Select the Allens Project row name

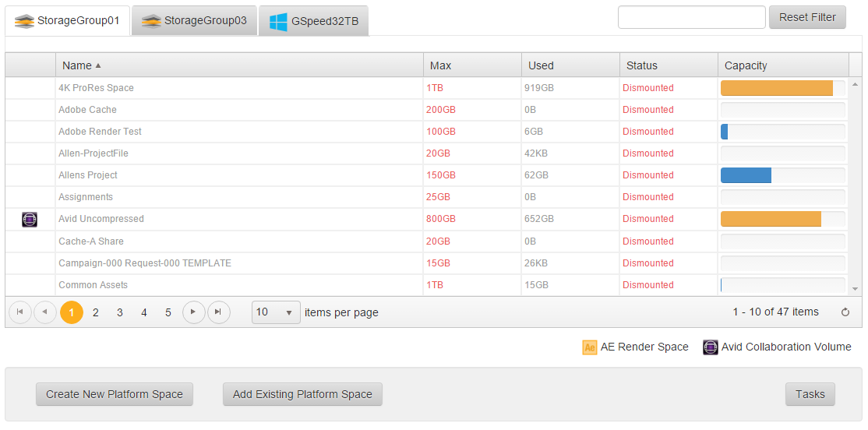pyautogui.click(x=88, y=175)
